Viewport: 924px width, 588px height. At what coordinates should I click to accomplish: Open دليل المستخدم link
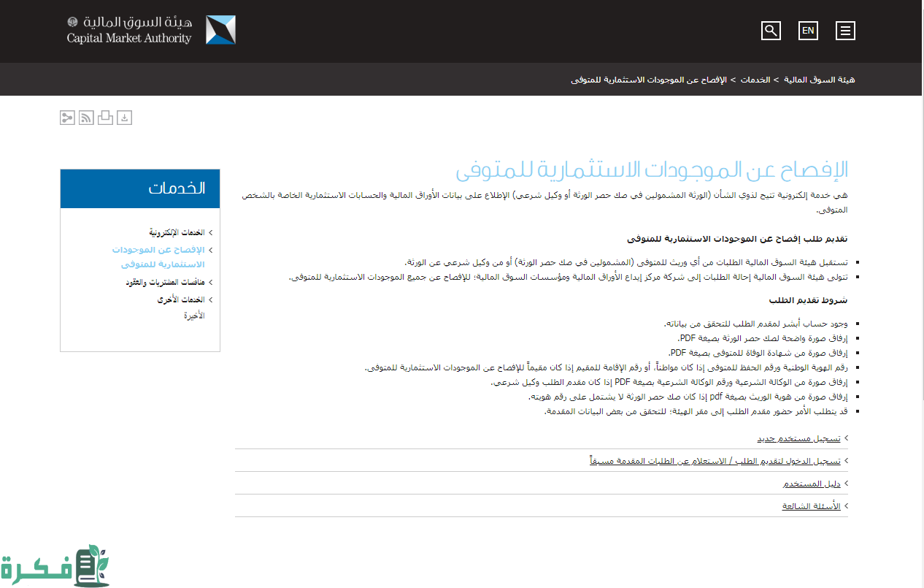811,484
